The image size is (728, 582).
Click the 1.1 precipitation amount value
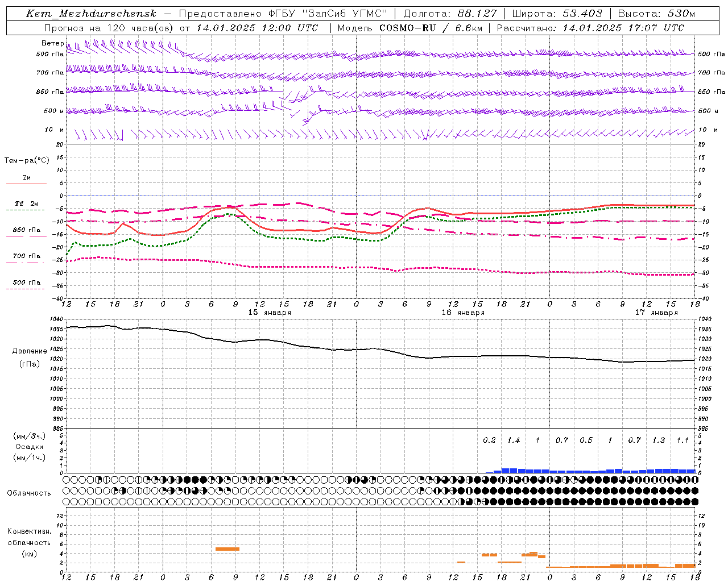click(x=682, y=440)
